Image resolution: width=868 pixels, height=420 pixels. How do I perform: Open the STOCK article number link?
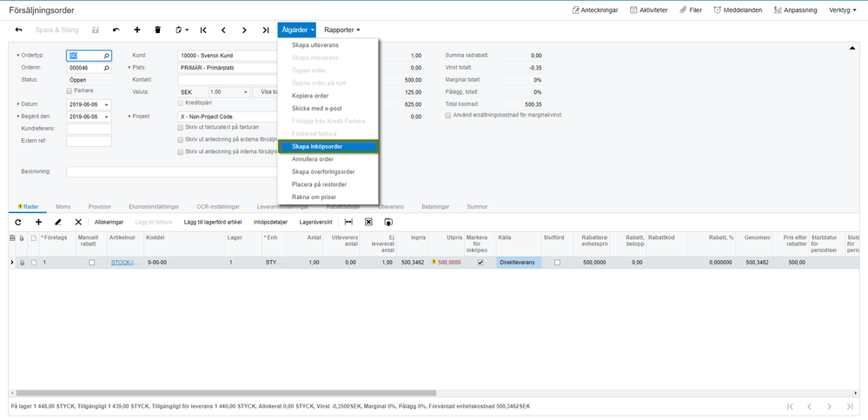click(124, 263)
